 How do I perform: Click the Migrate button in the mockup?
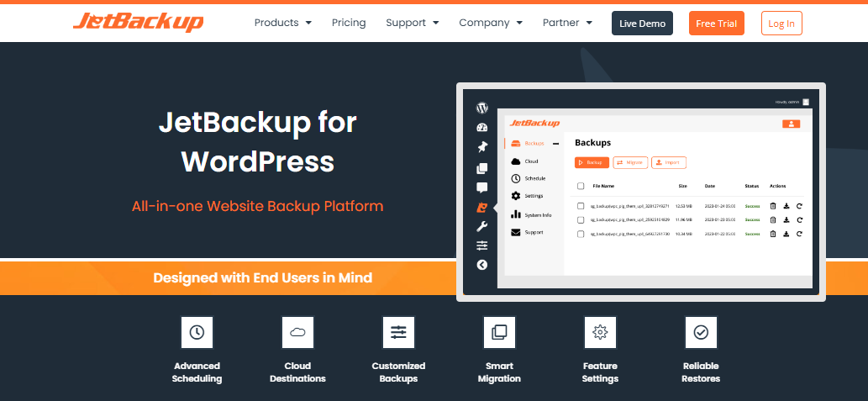630,163
